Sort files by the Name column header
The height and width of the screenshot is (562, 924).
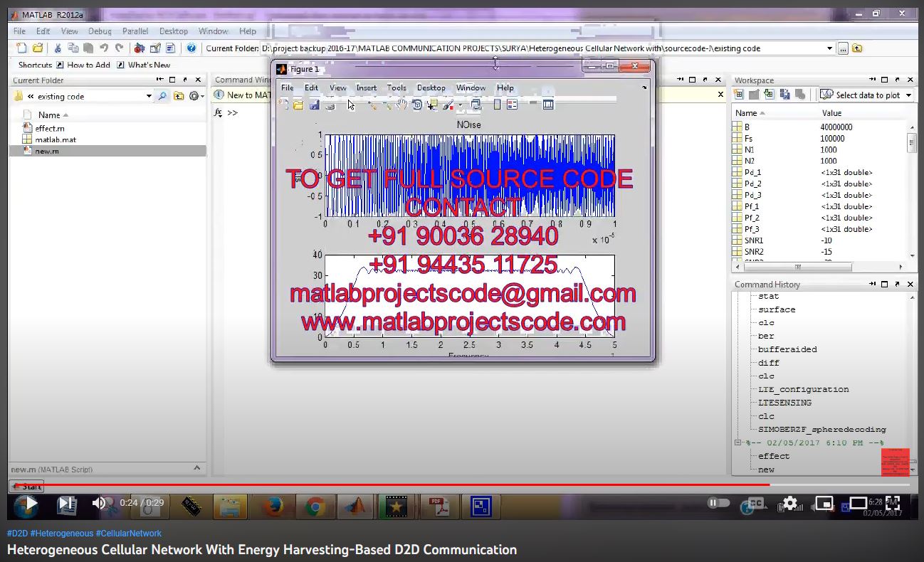49,115
